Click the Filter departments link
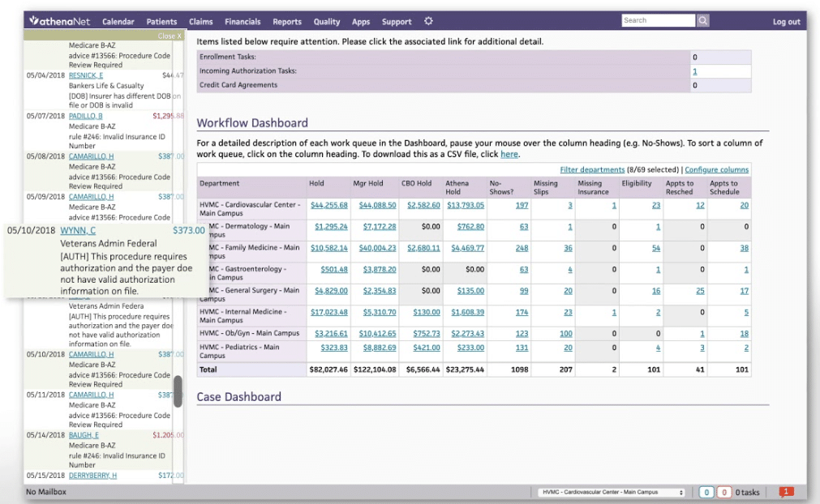 592,169
